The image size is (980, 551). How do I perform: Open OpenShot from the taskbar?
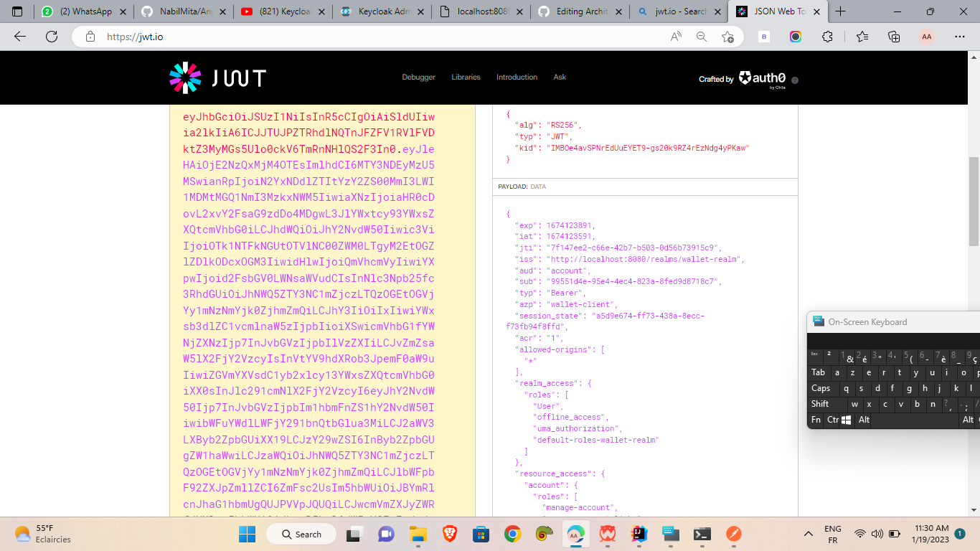pyautogui.click(x=732, y=534)
